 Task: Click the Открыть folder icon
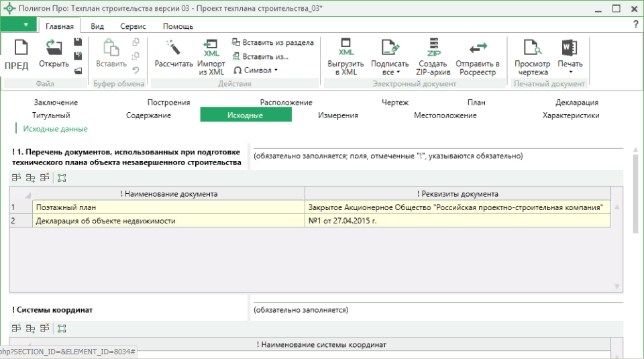tap(53, 48)
